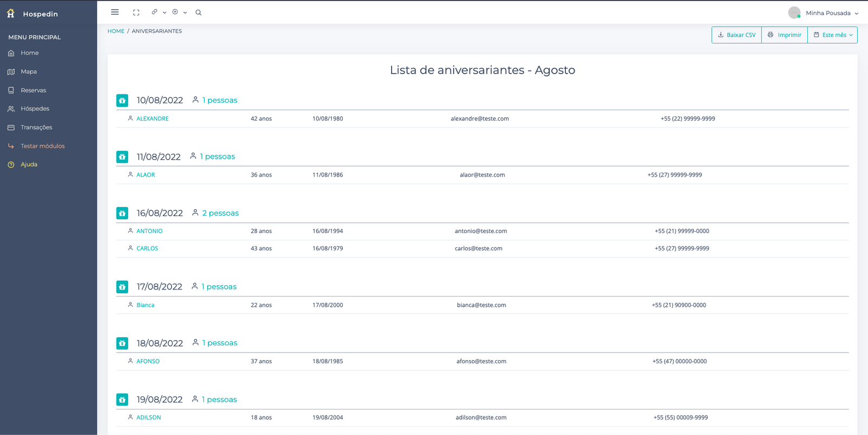Click the help question-mark icon in the sidebar
The image size is (868, 435).
[11, 165]
